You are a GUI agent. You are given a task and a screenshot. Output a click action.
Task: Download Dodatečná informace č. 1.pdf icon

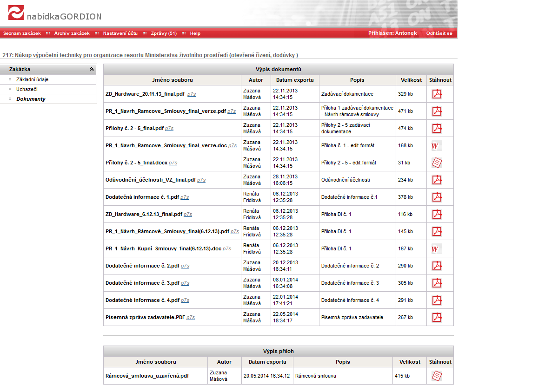click(x=437, y=197)
